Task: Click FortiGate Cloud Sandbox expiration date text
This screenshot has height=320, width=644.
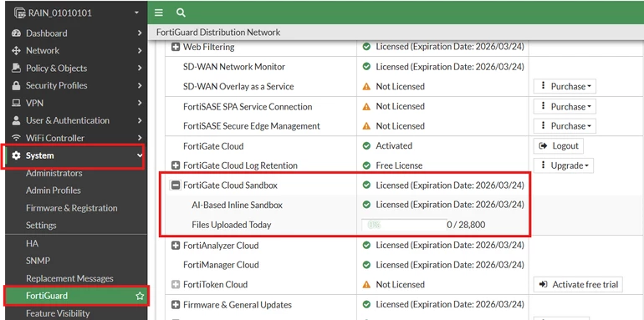Action: pyautogui.click(x=450, y=185)
